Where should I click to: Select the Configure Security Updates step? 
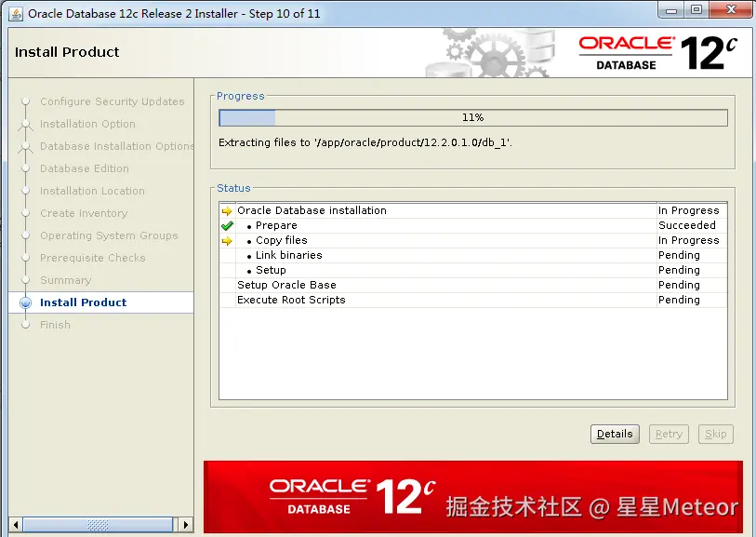point(112,101)
